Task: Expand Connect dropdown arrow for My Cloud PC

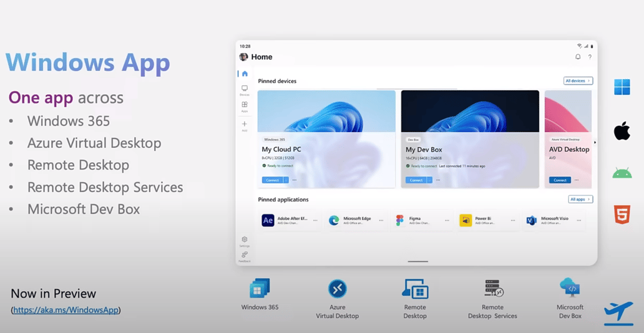Action: click(x=286, y=180)
